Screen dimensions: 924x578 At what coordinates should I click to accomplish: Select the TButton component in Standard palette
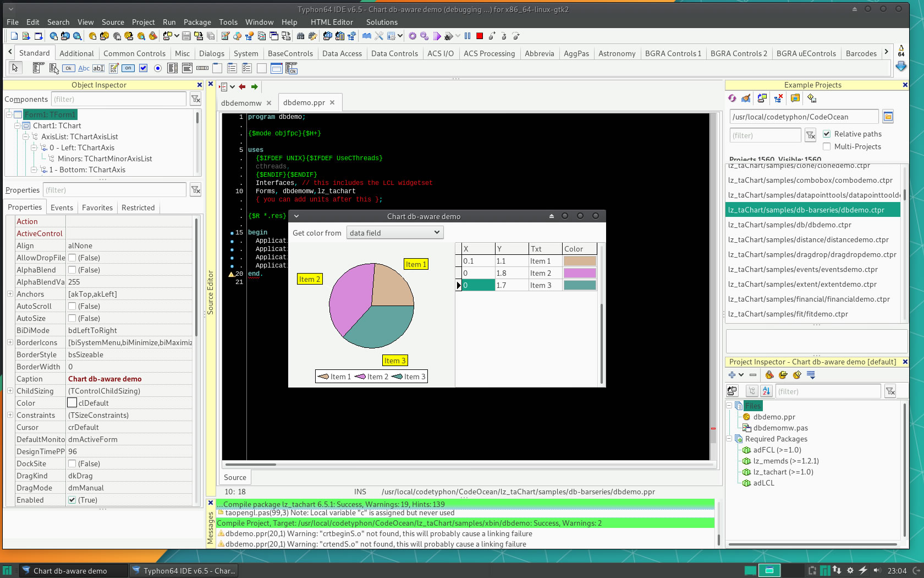pos(68,68)
